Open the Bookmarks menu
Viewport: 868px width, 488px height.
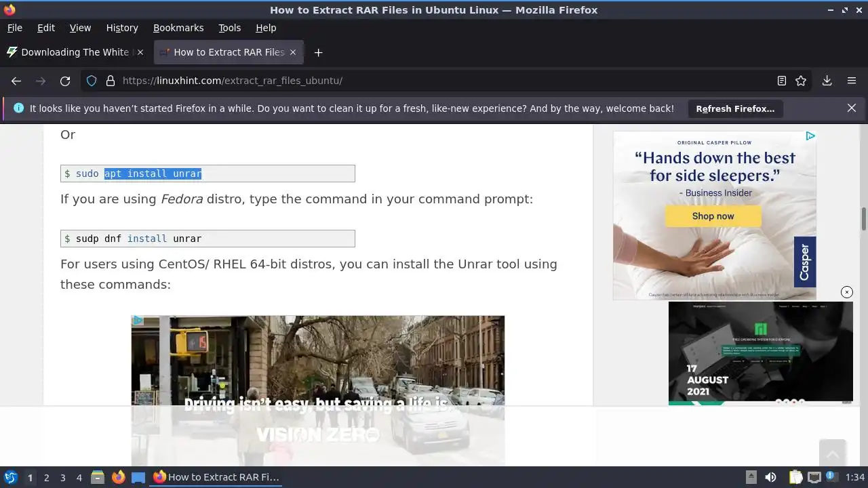pyautogui.click(x=178, y=28)
